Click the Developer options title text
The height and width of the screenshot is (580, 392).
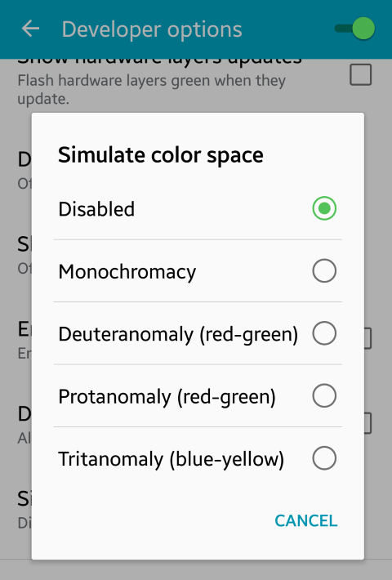[x=152, y=29]
